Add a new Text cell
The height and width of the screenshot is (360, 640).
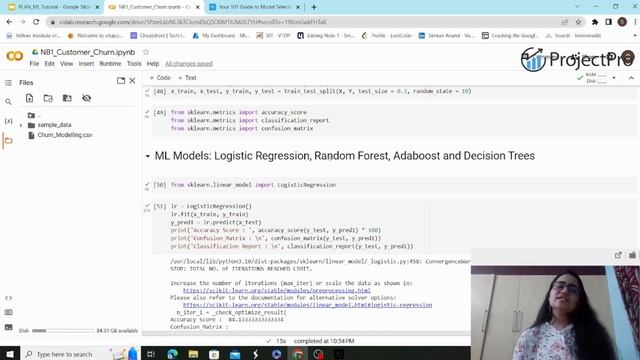click(187, 78)
